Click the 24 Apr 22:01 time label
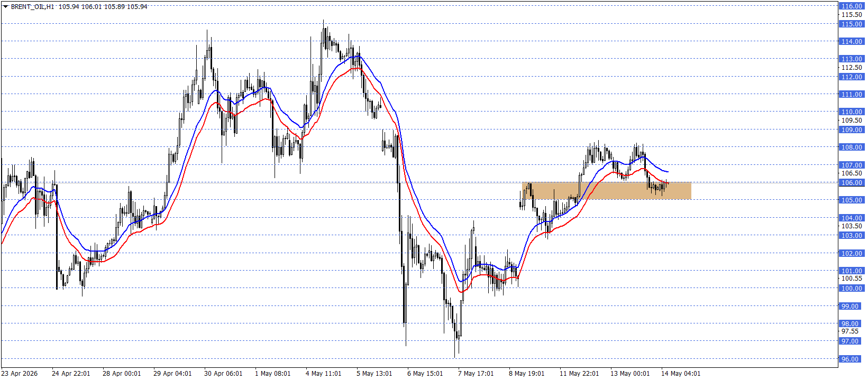 tap(71, 373)
